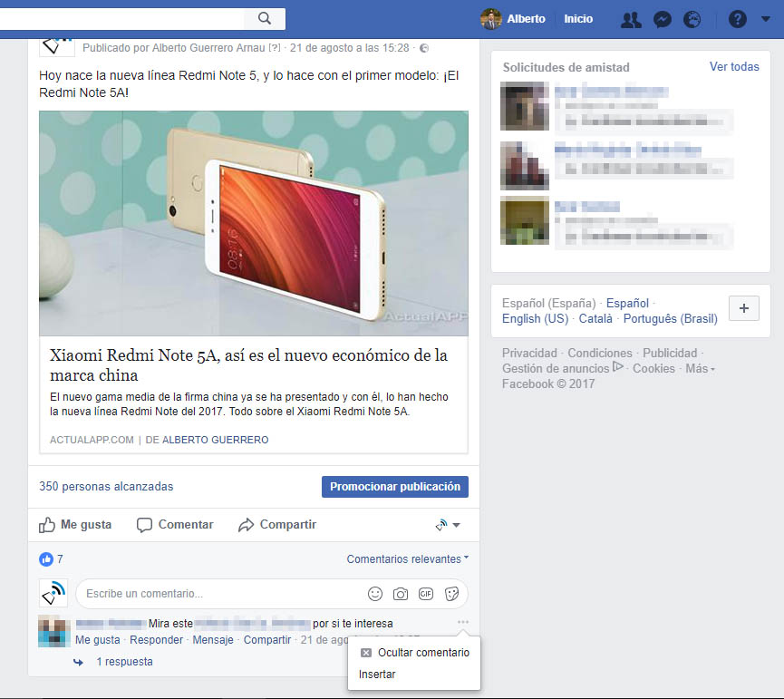Click Me gusta under the comment
Screen dimensions: 784x699
[98, 640]
